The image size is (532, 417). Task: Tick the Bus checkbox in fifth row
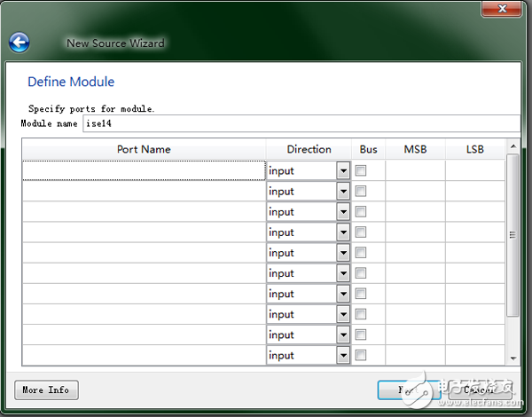pos(362,253)
